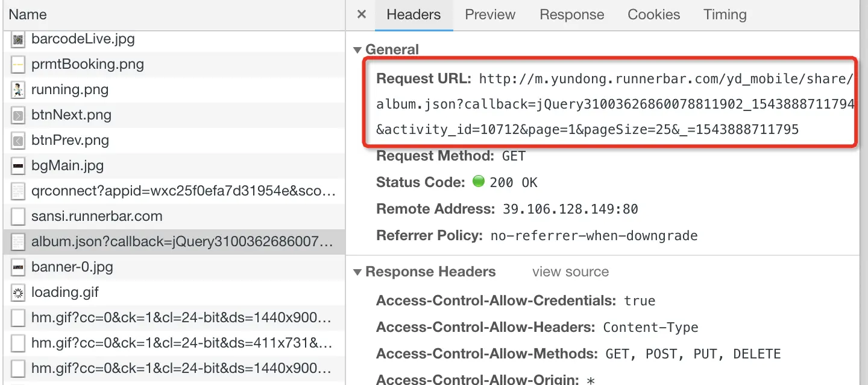The image size is (868, 385).
Task: Select the loading.gif request
Action: point(174,293)
